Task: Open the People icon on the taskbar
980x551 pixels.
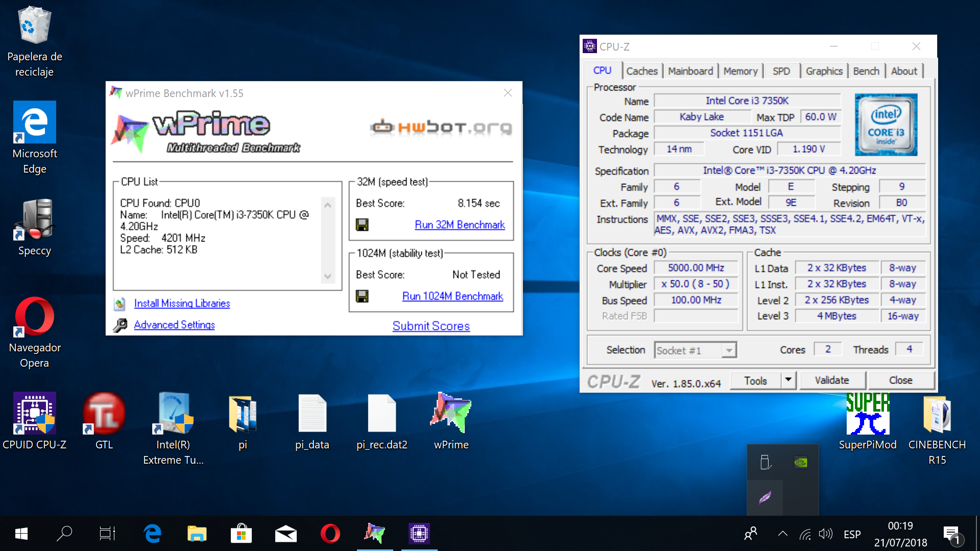Action: [x=751, y=534]
